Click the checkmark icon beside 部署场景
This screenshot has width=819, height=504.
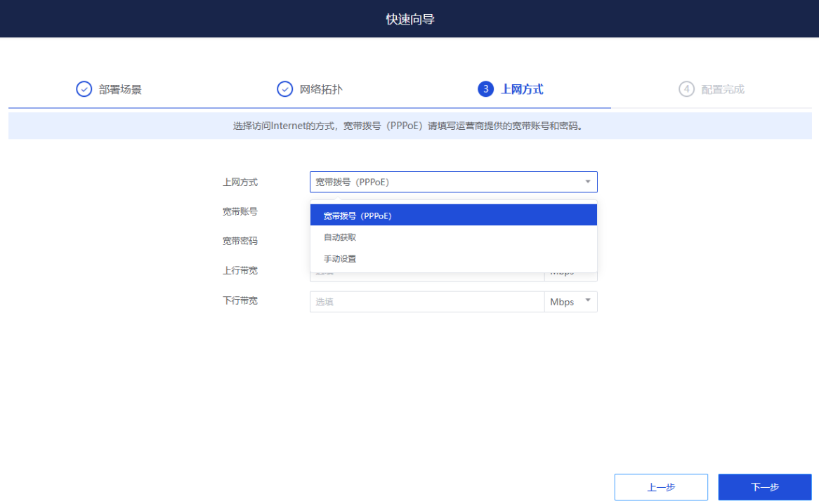pyautogui.click(x=84, y=89)
